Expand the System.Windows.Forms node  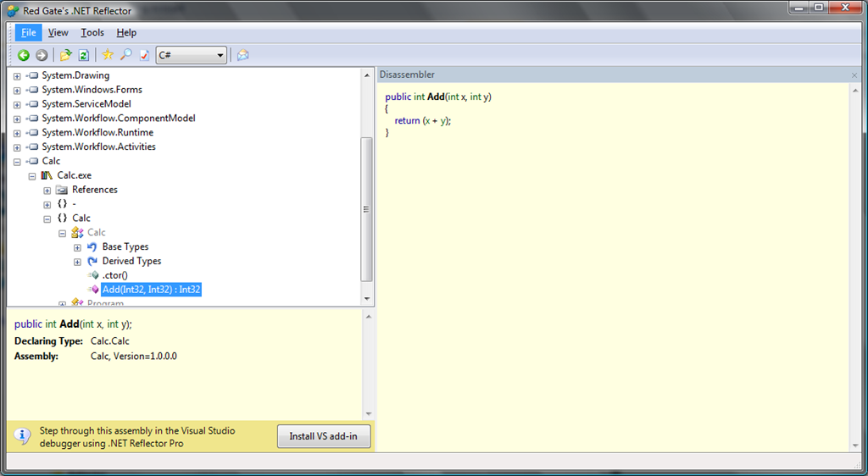(x=17, y=90)
